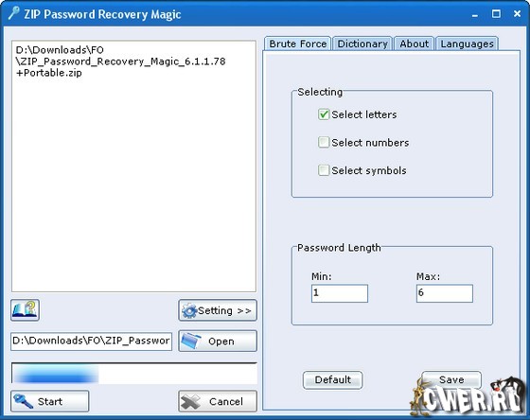
Task: Enable Select numbers checkbox
Action: point(324,142)
